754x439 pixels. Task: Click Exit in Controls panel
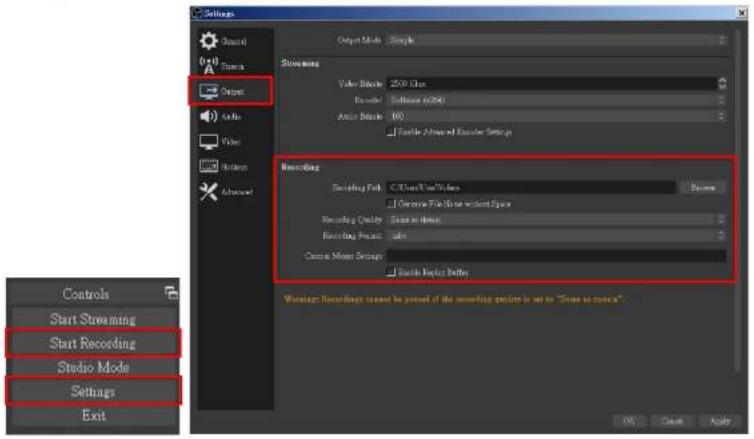(93, 415)
